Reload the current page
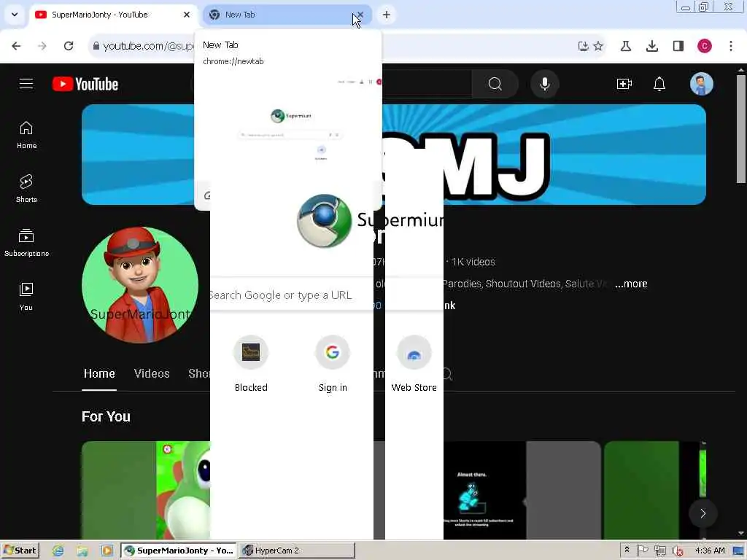 [x=69, y=46]
